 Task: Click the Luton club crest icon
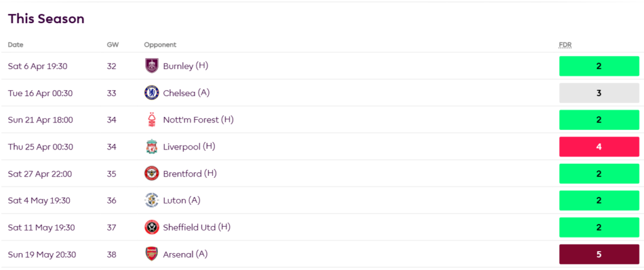(x=151, y=201)
